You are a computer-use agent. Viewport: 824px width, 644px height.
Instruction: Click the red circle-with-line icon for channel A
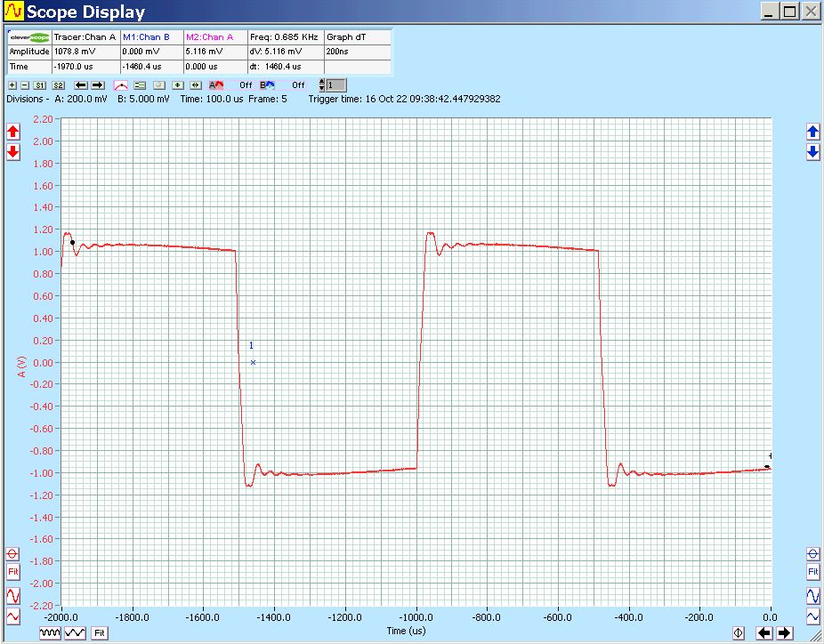[12, 553]
